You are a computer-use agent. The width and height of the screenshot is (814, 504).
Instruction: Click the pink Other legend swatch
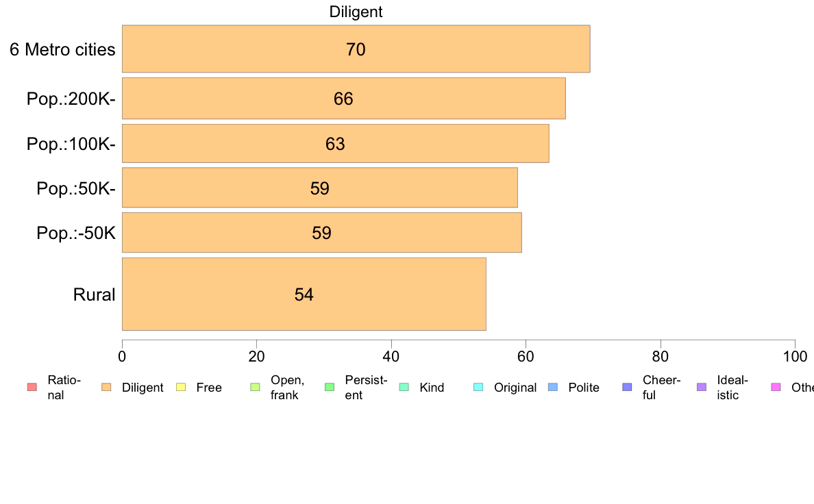[776, 387]
